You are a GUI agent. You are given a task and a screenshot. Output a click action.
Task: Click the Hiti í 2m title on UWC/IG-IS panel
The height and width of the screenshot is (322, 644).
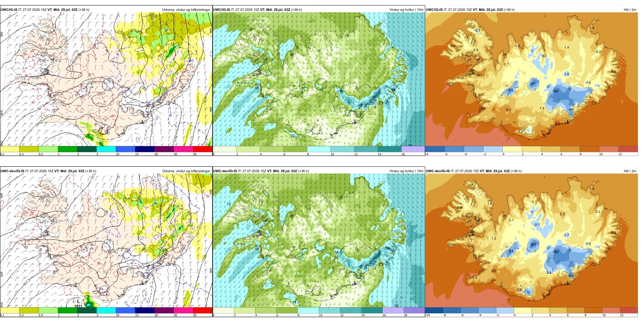point(630,10)
